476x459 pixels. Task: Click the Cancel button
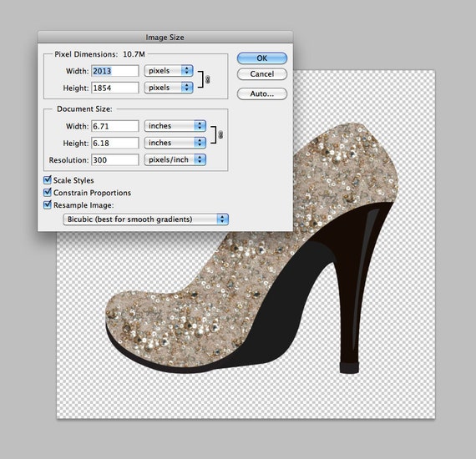(262, 74)
